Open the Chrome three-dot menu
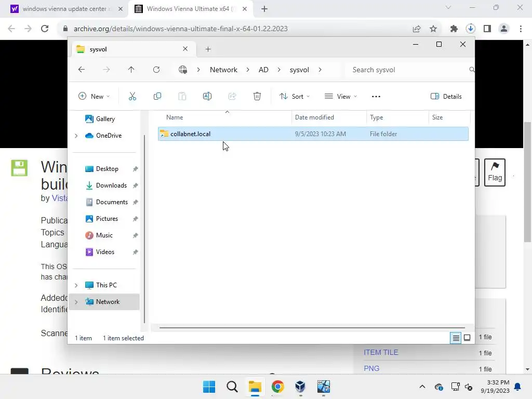 (521, 29)
